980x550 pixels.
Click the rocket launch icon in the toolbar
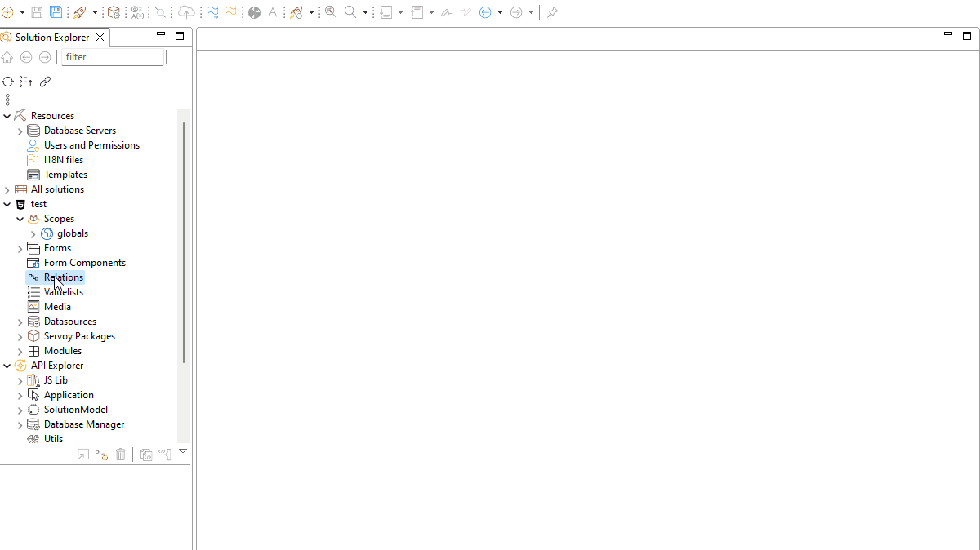click(x=79, y=12)
